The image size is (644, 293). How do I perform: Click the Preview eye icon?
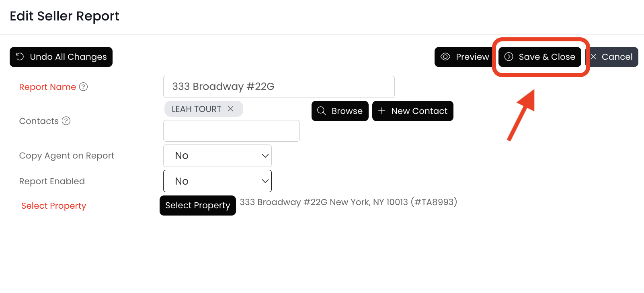[445, 57]
